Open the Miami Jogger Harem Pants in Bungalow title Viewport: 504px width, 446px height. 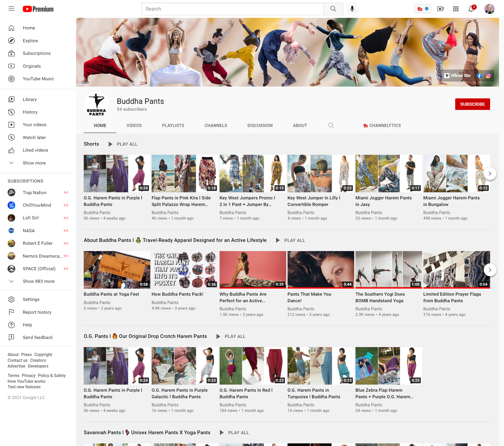(x=451, y=201)
